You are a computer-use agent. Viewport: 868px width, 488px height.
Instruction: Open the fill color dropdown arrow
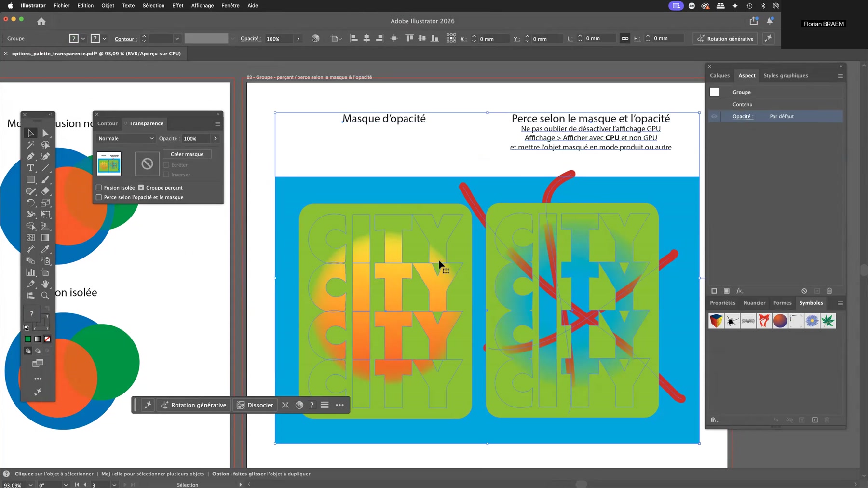click(83, 39)
